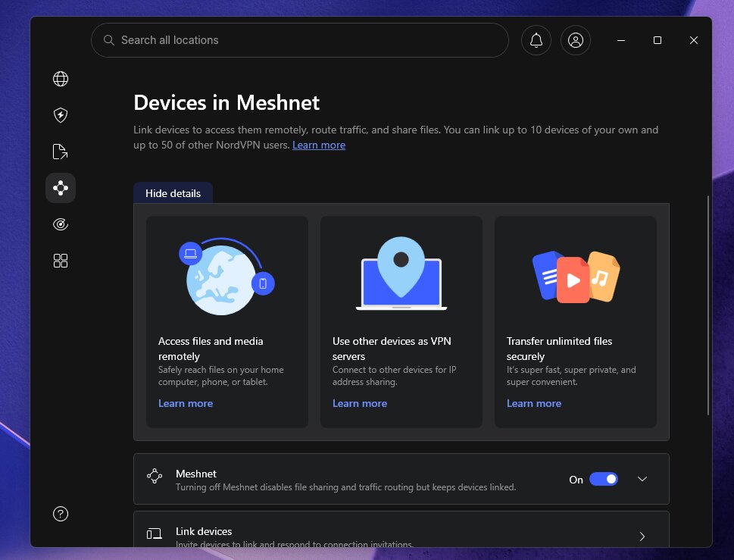Click the Use other devices as VPN servers title
The image size is (734, 560).
pyautogui.click(x=392, y=349)
